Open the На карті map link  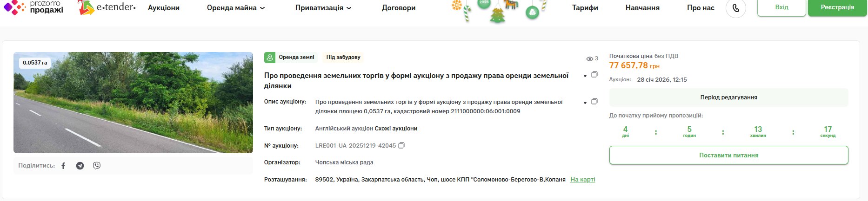(582, 180)
